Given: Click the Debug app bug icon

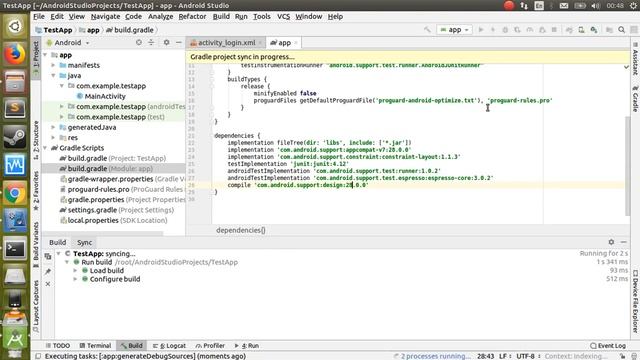Looking at the screenshot, I should [505, 30].
